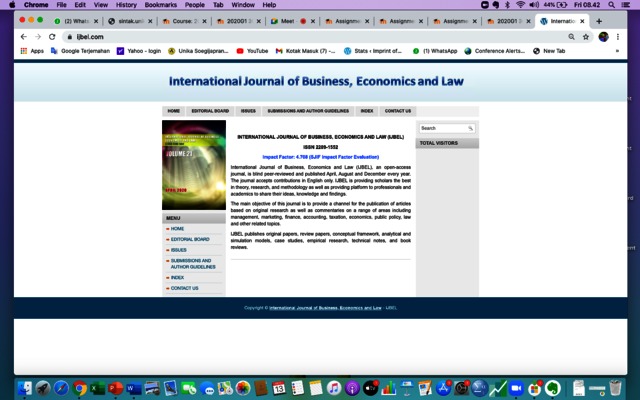Open the History menu in menu bar

(x=126, y=5)
